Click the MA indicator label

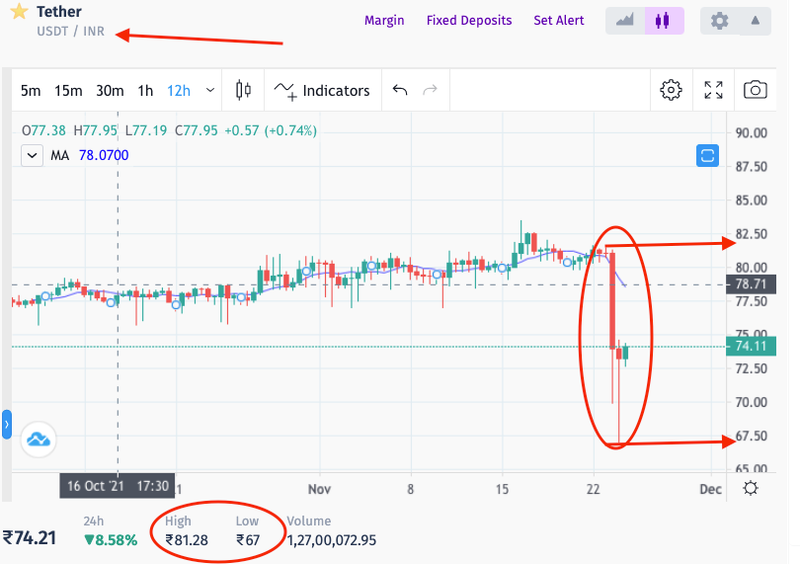click(60, 155)
